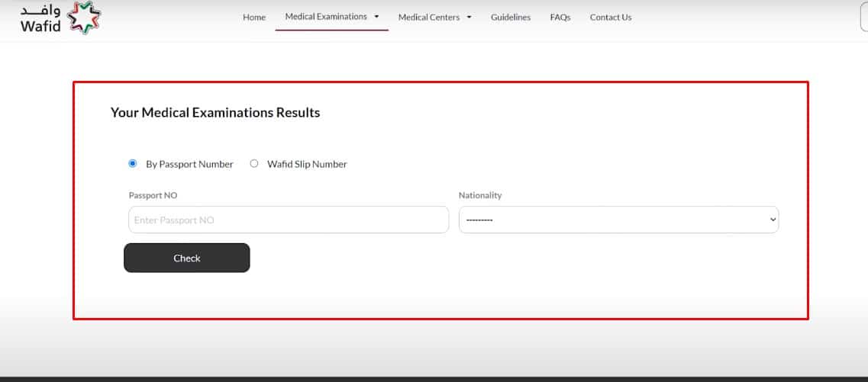This screenshot has height=382, width=868.
Task: Open the Home page link
Action: pos(254,17)
